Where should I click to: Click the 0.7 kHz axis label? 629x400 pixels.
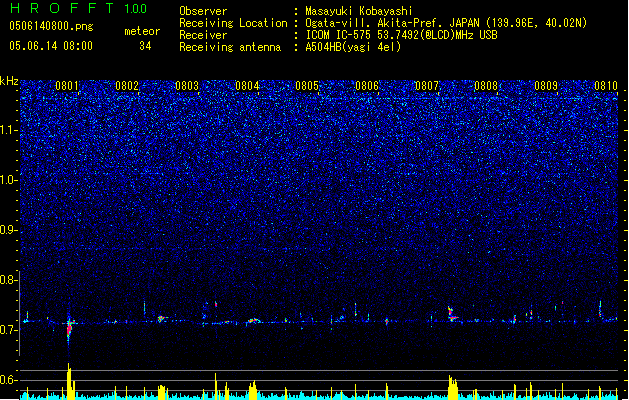coord(8,330)
